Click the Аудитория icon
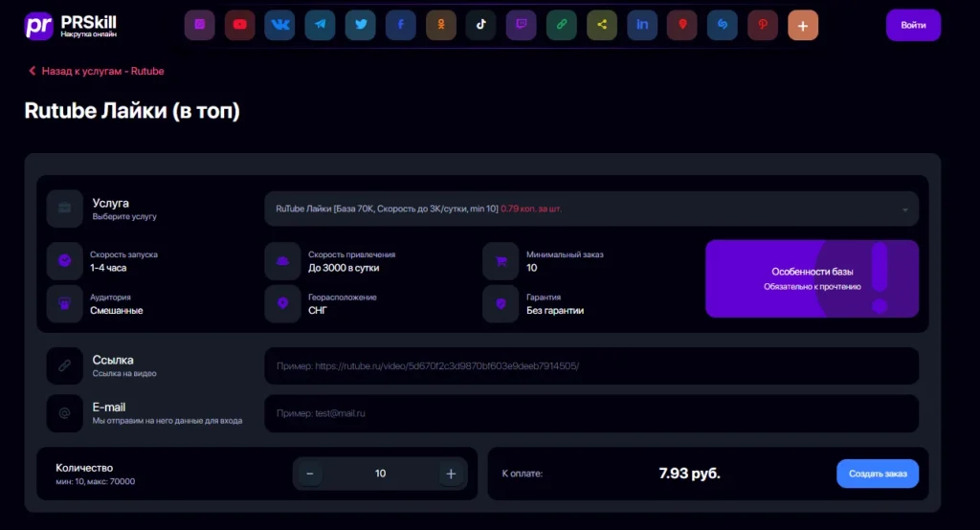 point(64,304)
